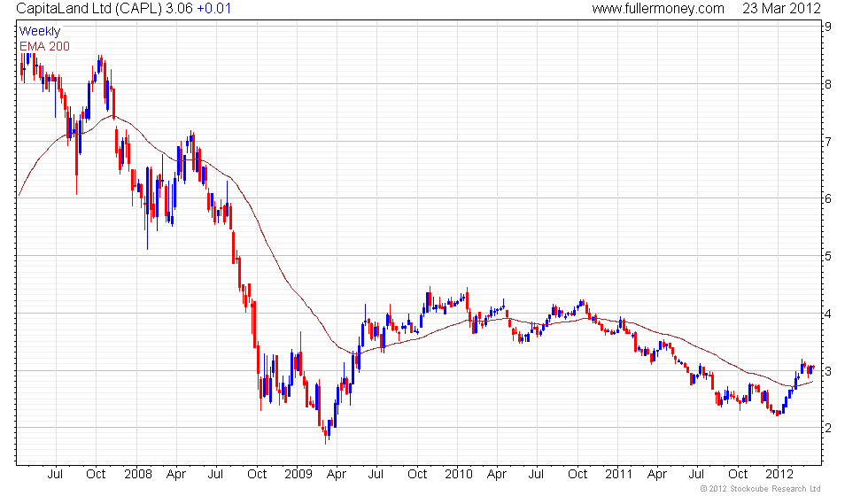Image resolution: width=868 pixels, height=496 pixels.
Task: Click the x-axis year label 2010
Action: (459, 475)
